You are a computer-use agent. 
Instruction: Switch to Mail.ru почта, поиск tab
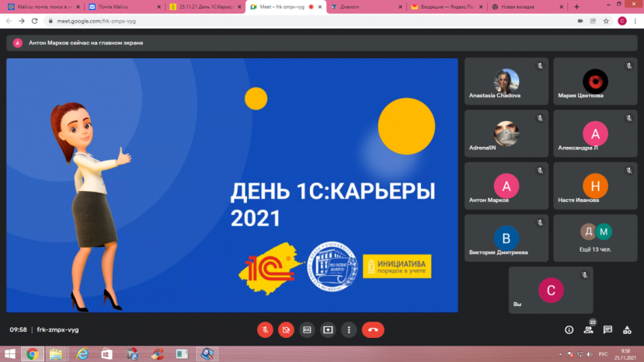click(44, 7)
